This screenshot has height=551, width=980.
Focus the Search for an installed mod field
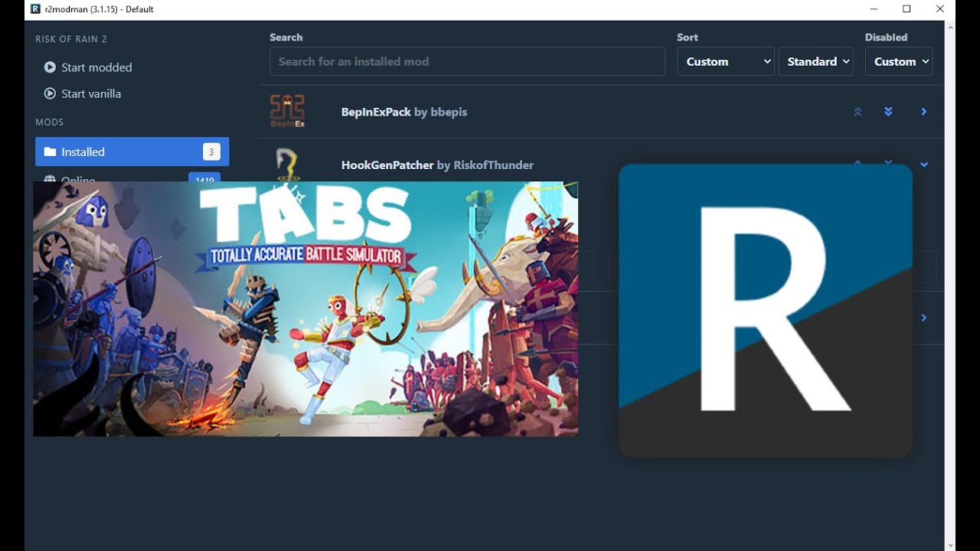point(467,61)
